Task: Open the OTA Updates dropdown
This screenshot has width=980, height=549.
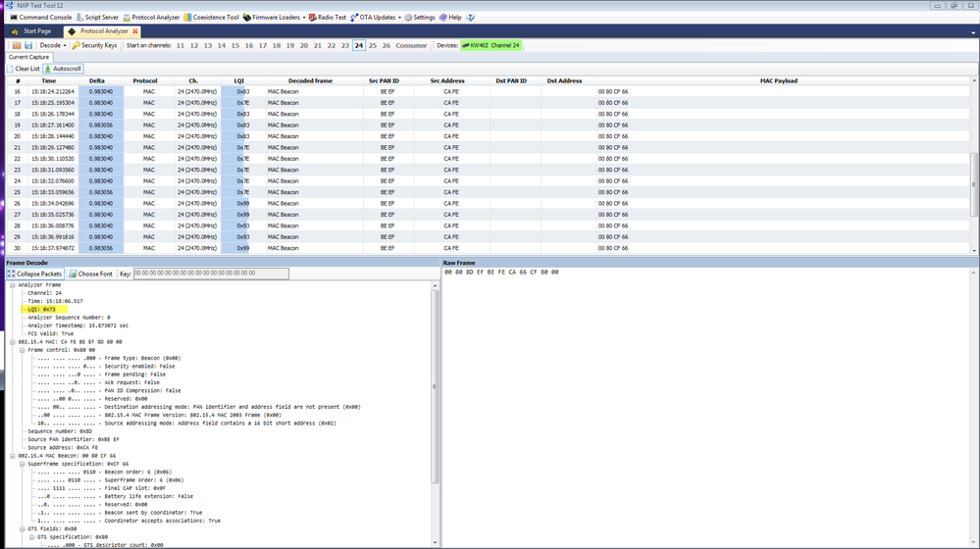Action: tap(375, 18)
